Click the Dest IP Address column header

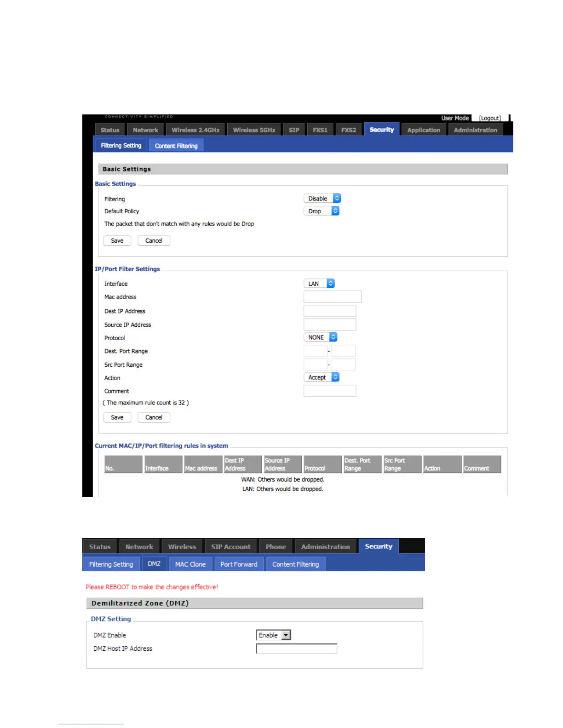[243, 464]
